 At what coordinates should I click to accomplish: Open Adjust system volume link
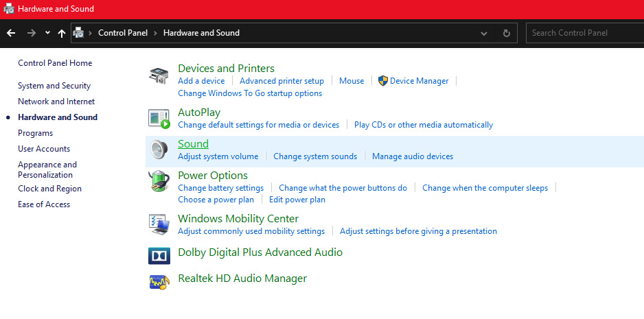[x=218, y=156]
